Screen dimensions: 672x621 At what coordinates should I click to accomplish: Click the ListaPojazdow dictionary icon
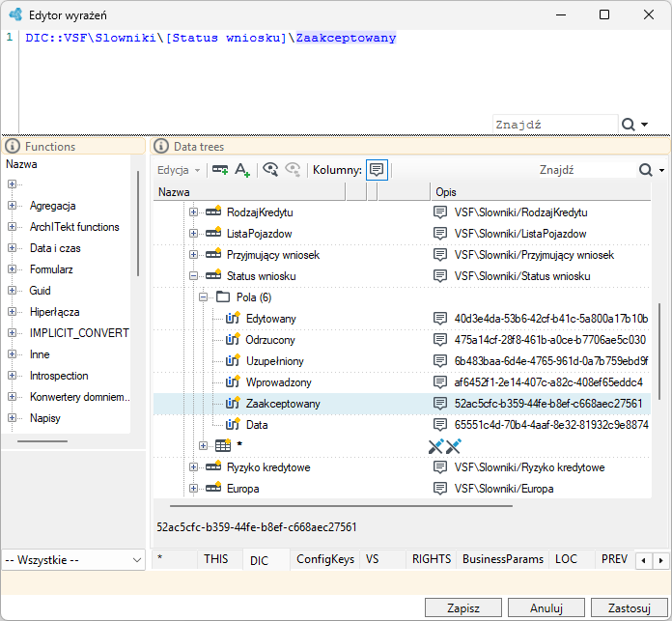[213, 233]
